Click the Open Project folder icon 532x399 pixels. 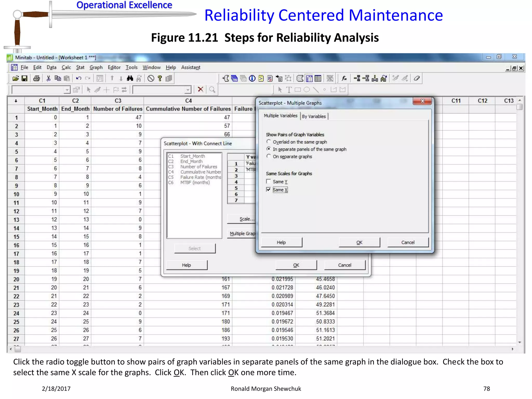[16, 78]
